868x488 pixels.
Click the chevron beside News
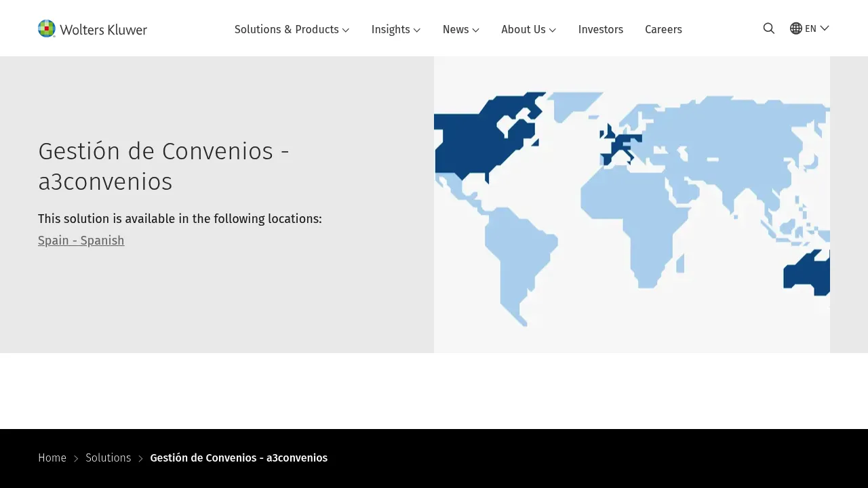(x=476, y=30)
